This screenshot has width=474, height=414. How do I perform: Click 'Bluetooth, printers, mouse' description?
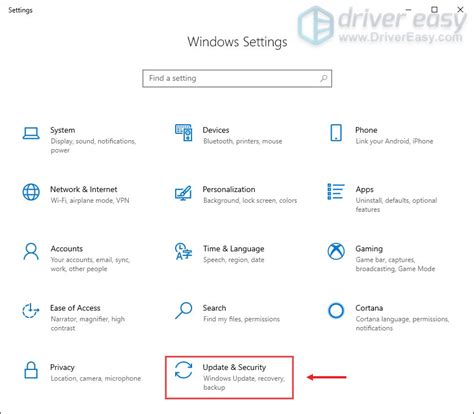pos(243,141)
